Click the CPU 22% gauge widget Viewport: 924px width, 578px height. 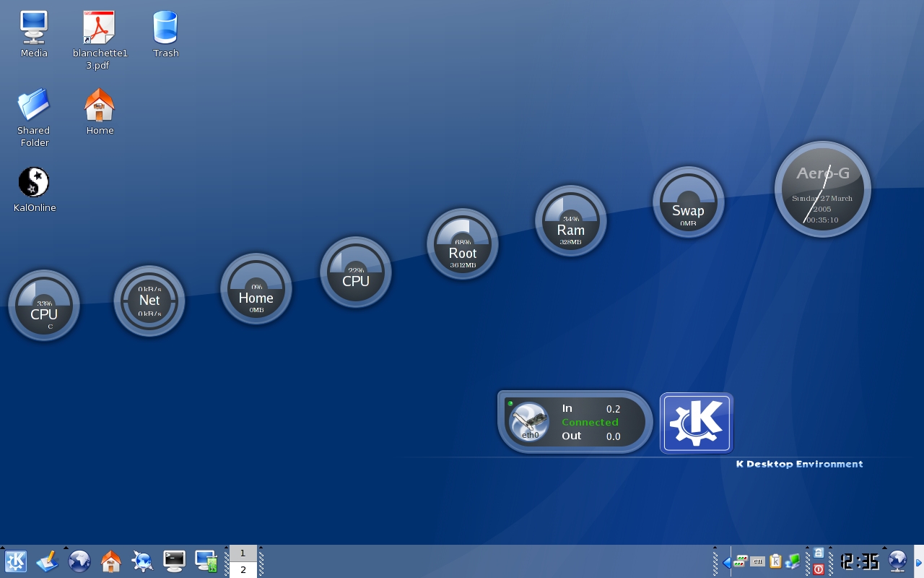356,272
